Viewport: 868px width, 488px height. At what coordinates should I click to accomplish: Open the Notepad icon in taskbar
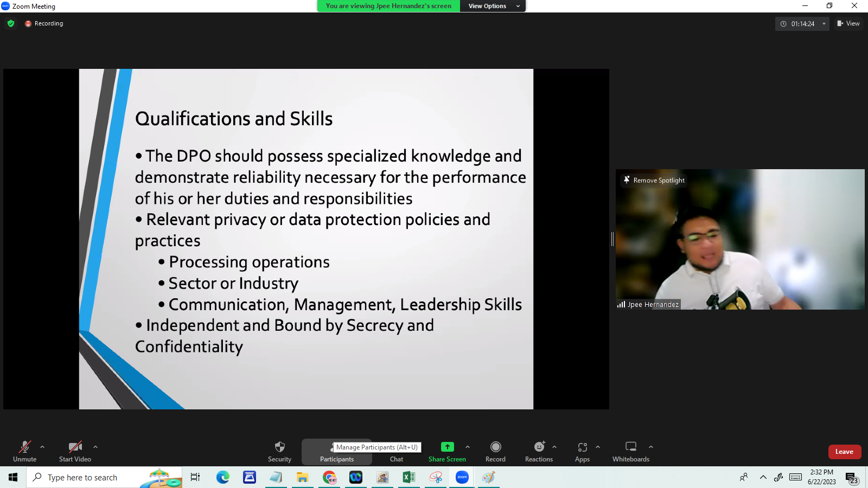276,477
